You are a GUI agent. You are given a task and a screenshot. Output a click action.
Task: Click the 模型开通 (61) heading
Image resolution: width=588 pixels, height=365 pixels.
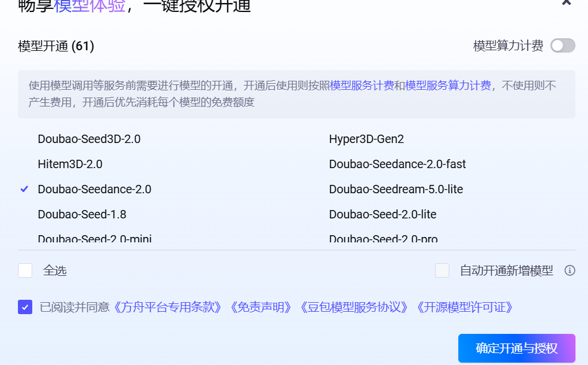pos(56,46)
